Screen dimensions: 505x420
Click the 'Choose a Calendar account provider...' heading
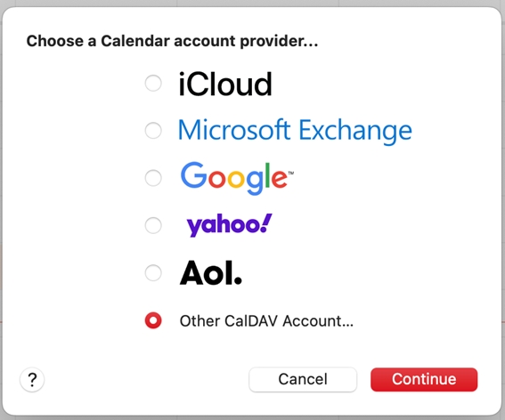(172, 41)
